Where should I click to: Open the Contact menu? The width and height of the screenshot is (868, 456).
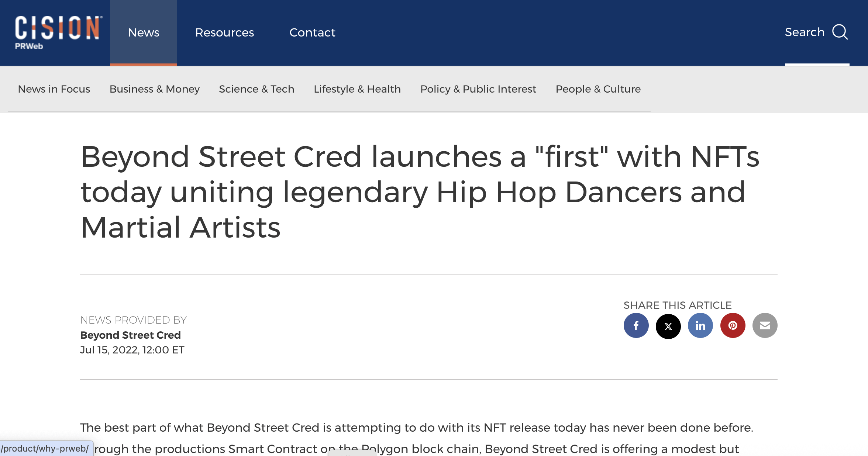tap(312, 32)
